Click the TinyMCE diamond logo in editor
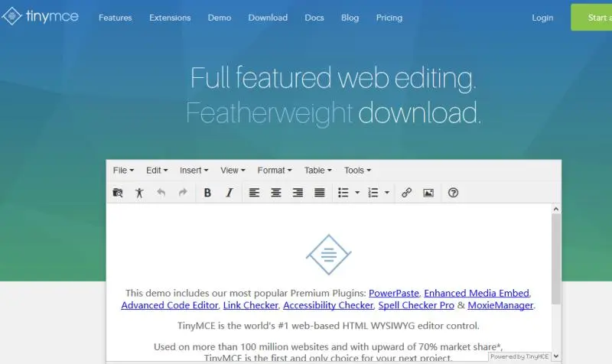Screen dimensions: 612x364 (x=329, y=255)
